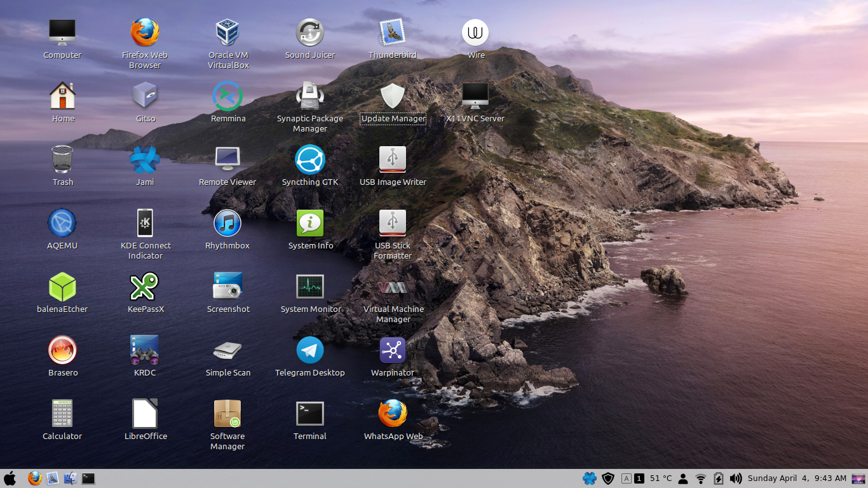Screen dimensions: 868x488
Task: Click the date and time clock
Action: click(797, 478)
